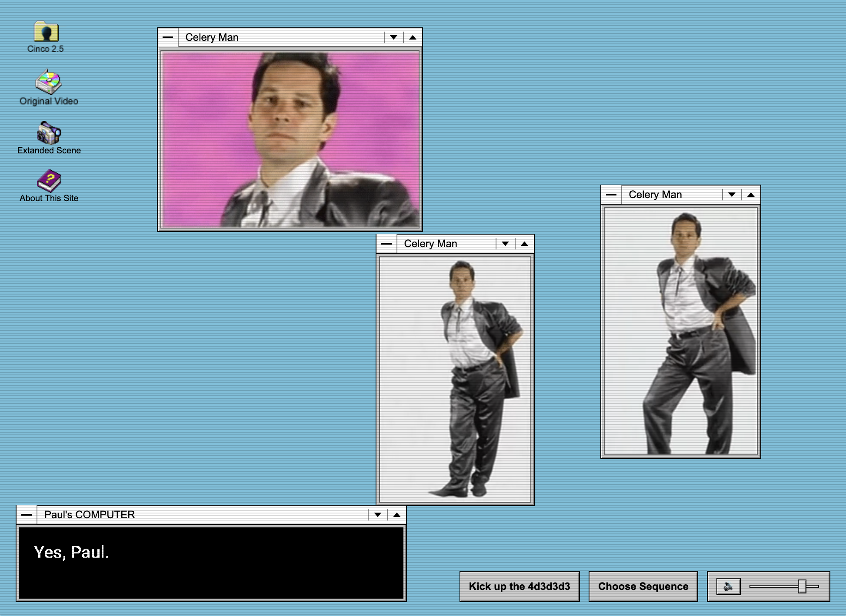Click dash icon on rightmost Celery Man window

(x=611, y=195)
